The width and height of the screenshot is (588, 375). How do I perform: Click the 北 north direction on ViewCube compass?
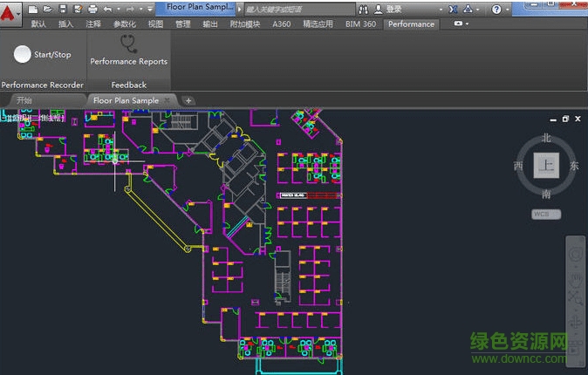click(546, 138)
